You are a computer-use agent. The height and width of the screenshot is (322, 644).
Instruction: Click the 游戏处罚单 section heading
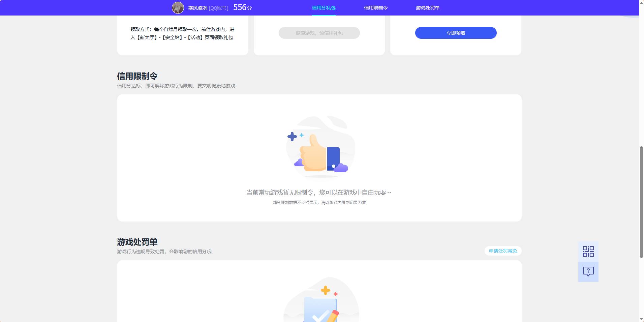137,242
